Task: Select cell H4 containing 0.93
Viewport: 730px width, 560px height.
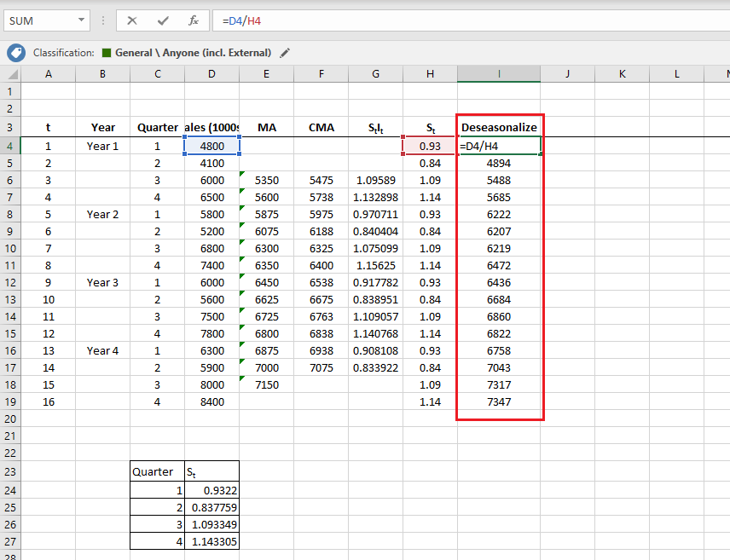Action: (430, 146)
